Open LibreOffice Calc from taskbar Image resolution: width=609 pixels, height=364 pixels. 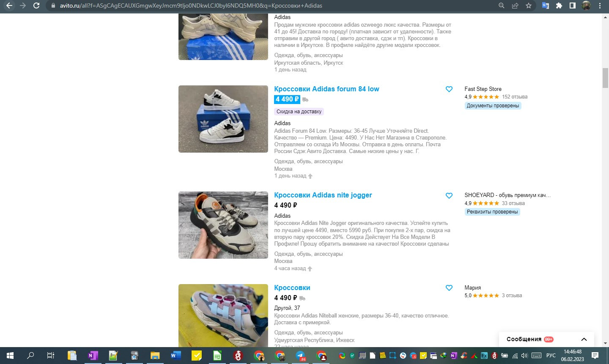point(217,356)
